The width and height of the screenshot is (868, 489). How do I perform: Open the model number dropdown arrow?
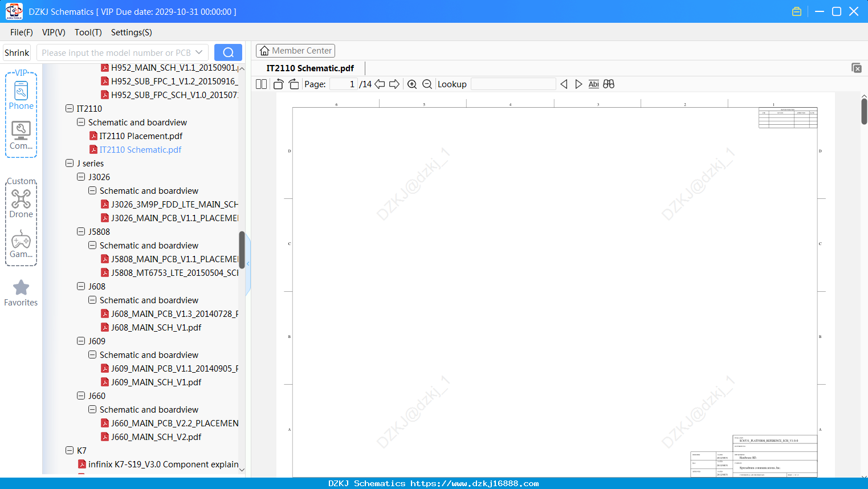[x=199, y=52]
